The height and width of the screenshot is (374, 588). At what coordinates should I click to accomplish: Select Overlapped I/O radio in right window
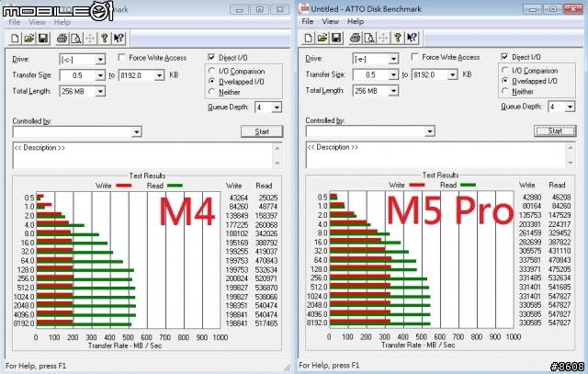(505, 81)
